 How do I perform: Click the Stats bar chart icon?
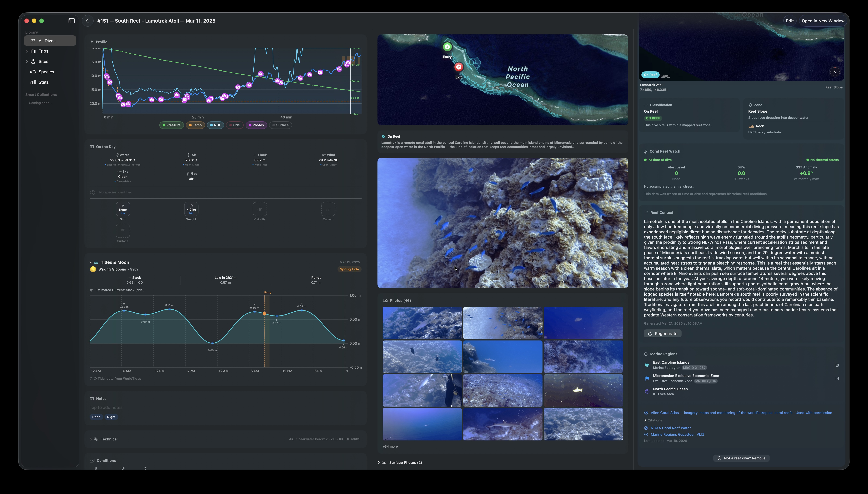(33, 82)
